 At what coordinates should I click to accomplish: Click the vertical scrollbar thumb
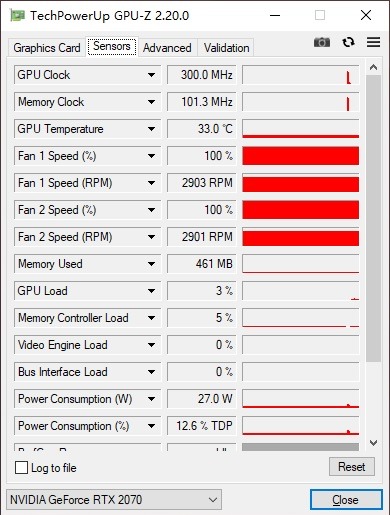(x=373, y=218)
